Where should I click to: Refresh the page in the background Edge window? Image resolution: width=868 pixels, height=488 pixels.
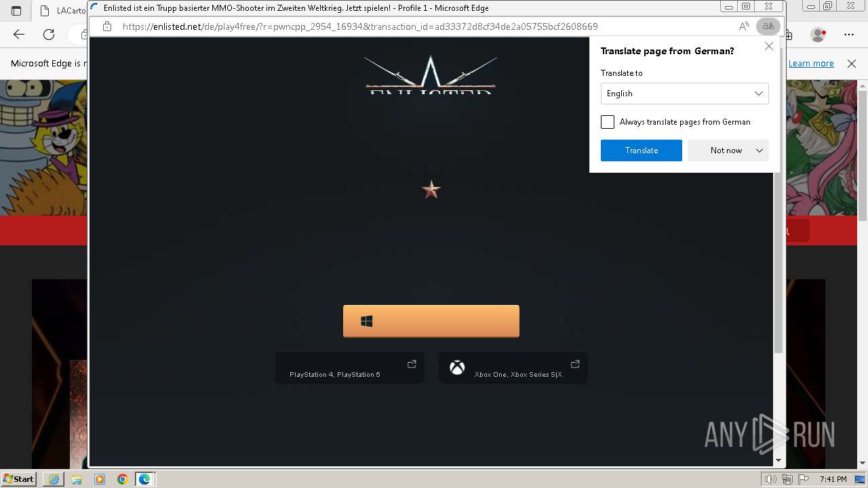pyautogui.click(x=49, y=34)
